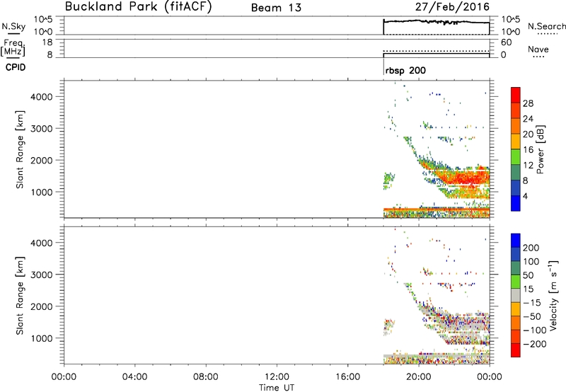Viewport: 566px width, 392px height.
Task: Pick the Velocity segment between 50 and 100
Action: (x=516, y=268)
